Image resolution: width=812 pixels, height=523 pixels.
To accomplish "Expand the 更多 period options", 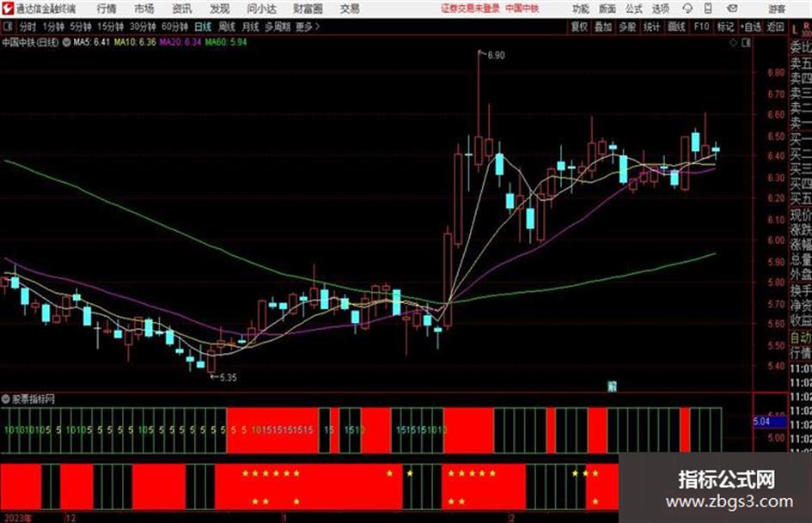I will [x=308, y=27].
